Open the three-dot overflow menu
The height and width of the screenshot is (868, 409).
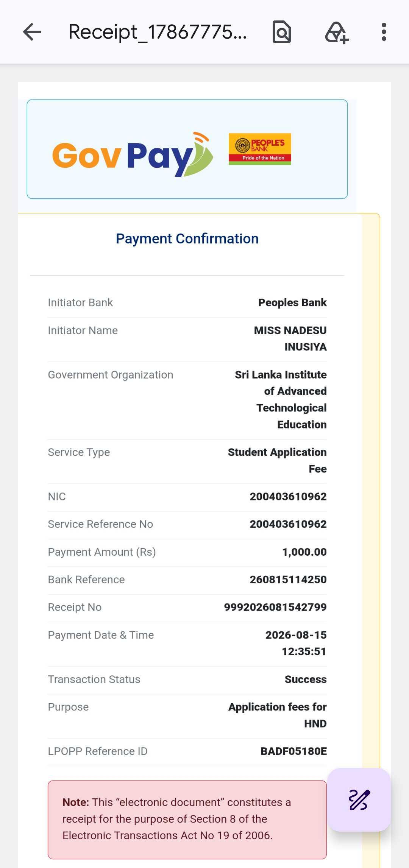384,32
